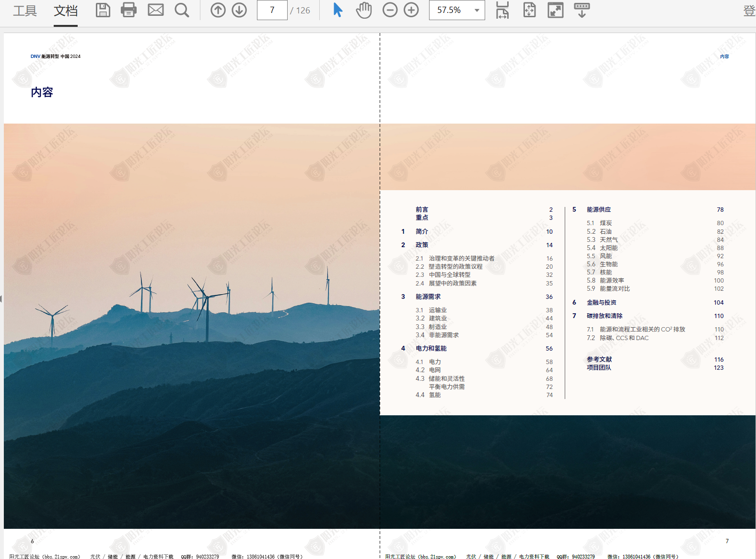Expand the left side panel handle
The width and height of the screenshot is (756, 559).
click(1, 299)
